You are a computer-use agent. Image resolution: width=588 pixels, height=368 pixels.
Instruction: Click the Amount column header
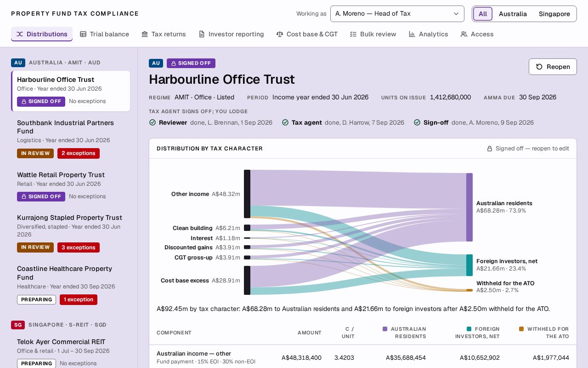(310, 333)
